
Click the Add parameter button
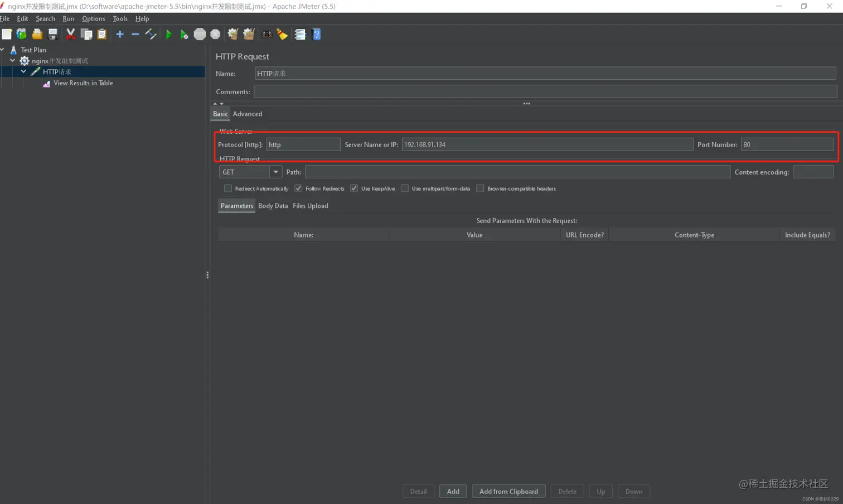453,491
